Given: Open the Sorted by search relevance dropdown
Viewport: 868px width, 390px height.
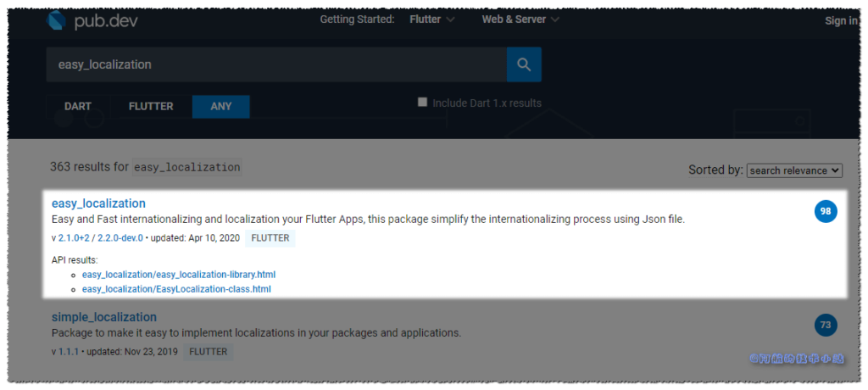Looking at the screenshot, I should pos(794,170).
